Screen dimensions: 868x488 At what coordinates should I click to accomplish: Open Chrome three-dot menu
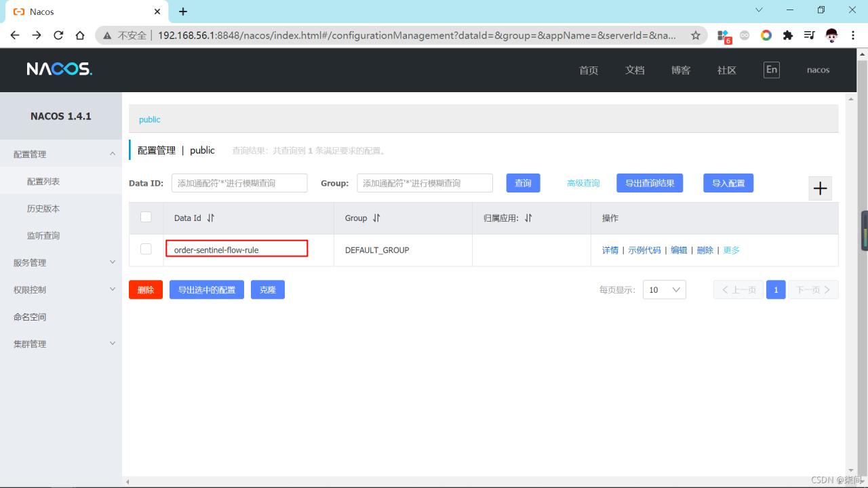853,35
